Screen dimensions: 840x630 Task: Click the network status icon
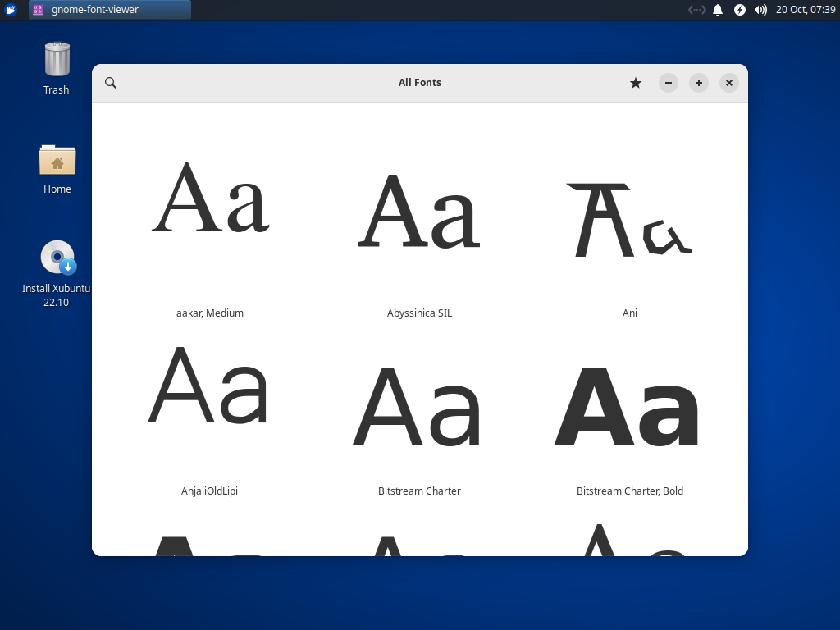(696, 10)
